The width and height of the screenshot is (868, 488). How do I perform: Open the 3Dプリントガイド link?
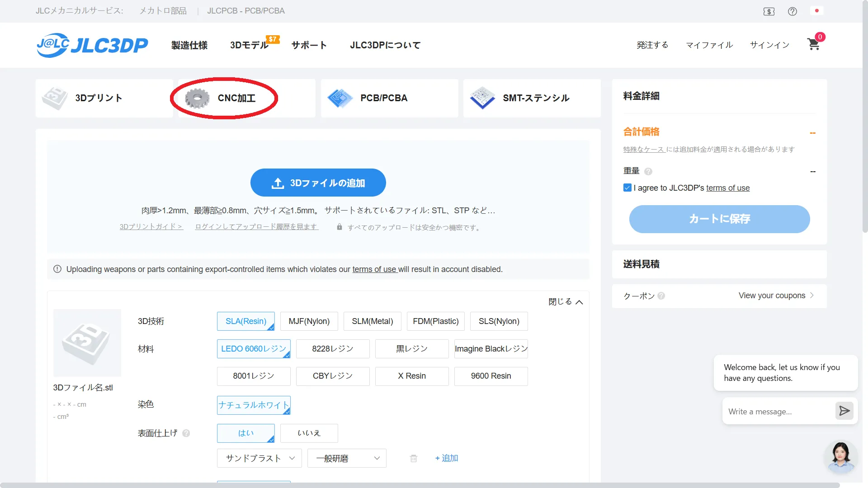[x=151, y=227]
